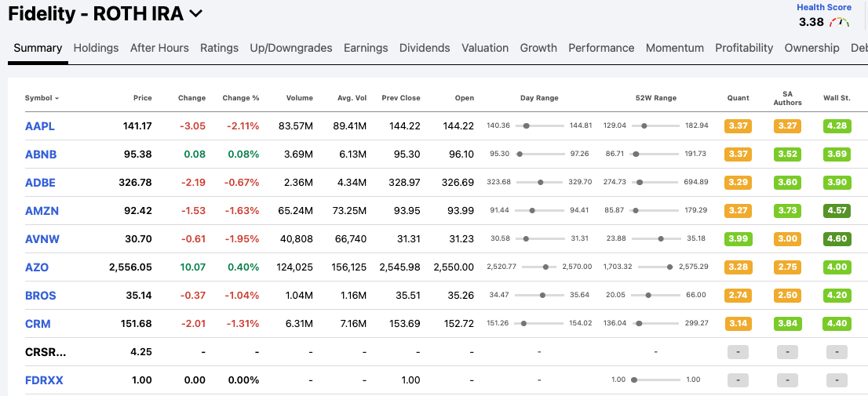Sort by the Avg. Vol column header
The height and width of the screenshot is (396, 868).
coord(352,98)
